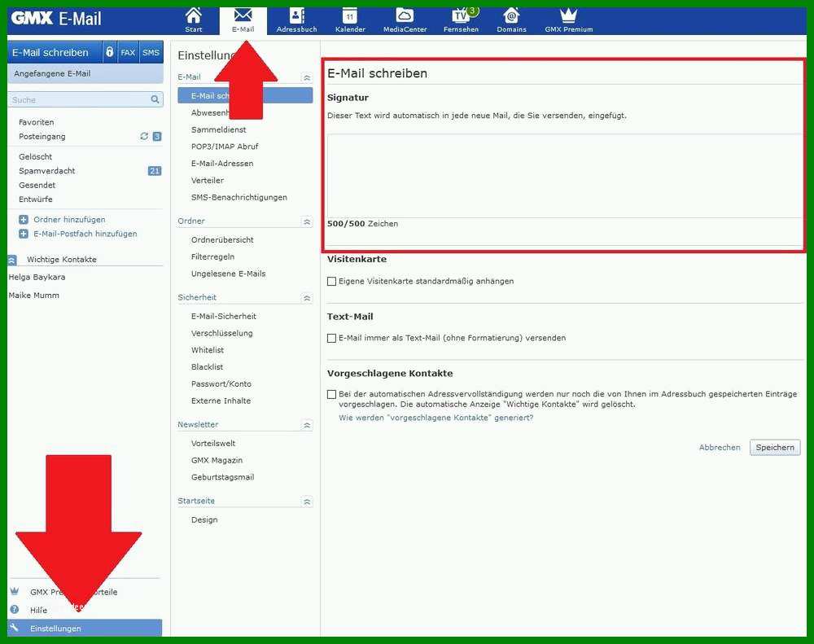Click the Einstellungen wrench icon

click(15, 628)
